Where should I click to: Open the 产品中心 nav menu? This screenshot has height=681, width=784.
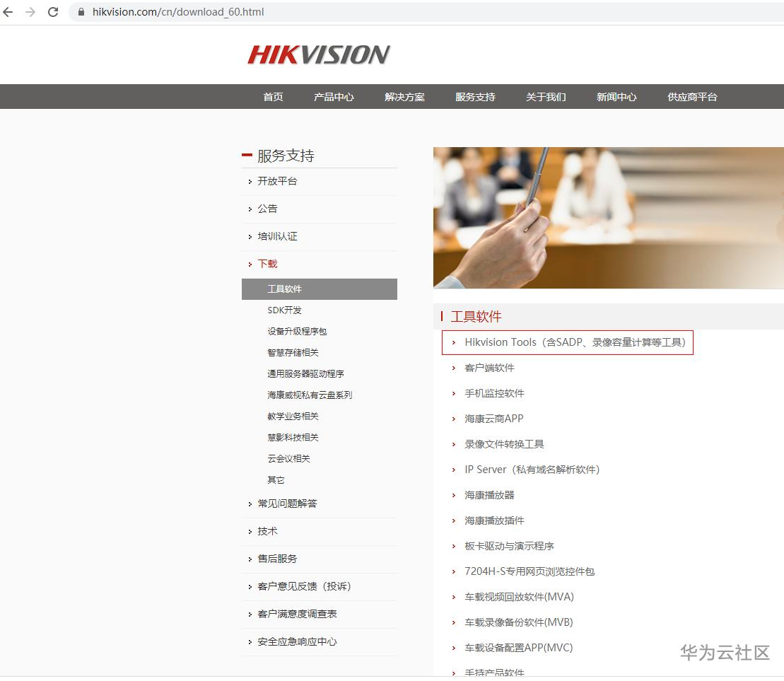click(x=334, y=97)
